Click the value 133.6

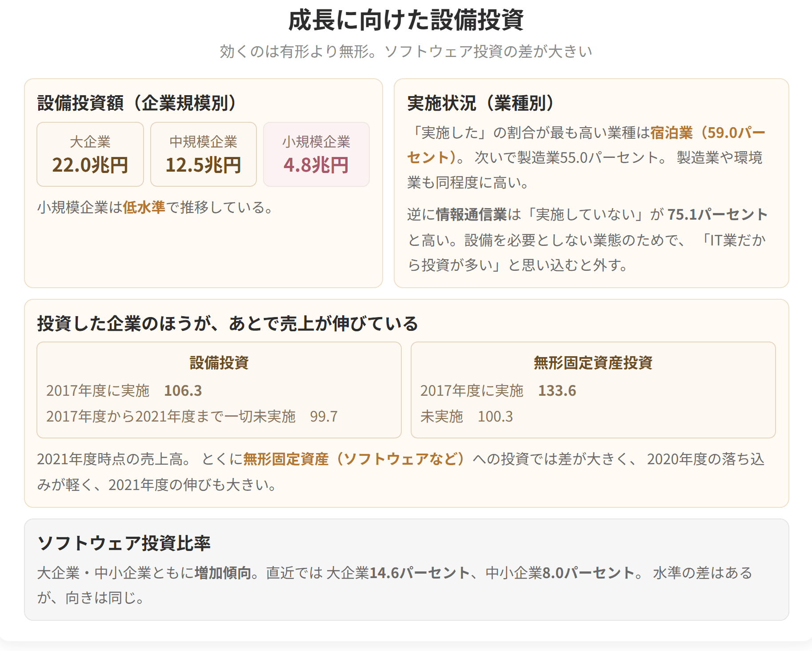pyautogui.click(x=557, y=391)
